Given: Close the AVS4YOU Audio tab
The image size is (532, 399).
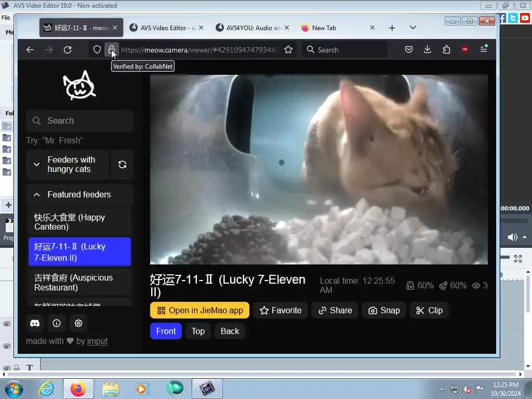Looking at the screenshot, I should coord(287,28).
